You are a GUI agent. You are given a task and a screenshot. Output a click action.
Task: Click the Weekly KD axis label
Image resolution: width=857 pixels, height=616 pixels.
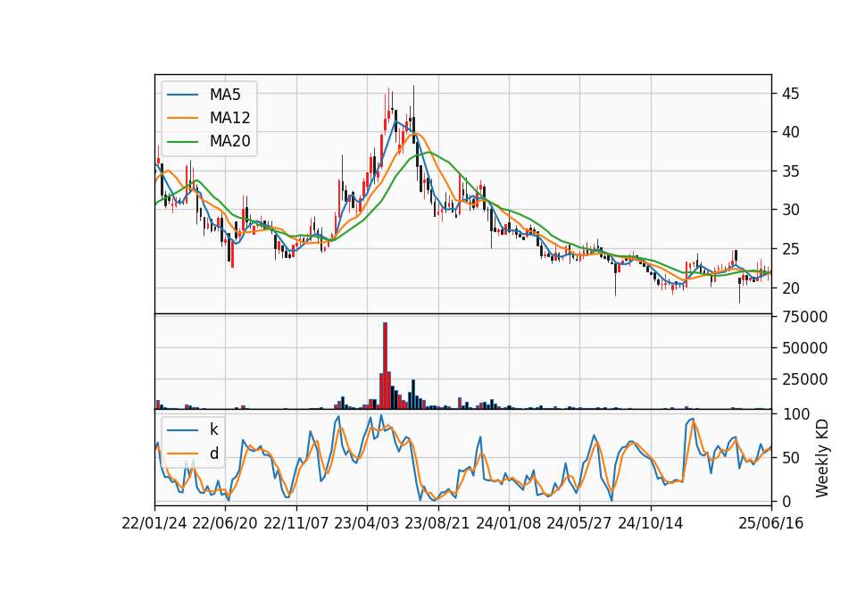(821, 458)
